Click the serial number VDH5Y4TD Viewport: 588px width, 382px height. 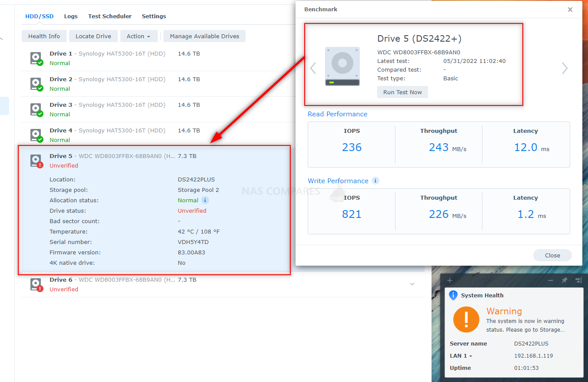[x=193, y=242]
